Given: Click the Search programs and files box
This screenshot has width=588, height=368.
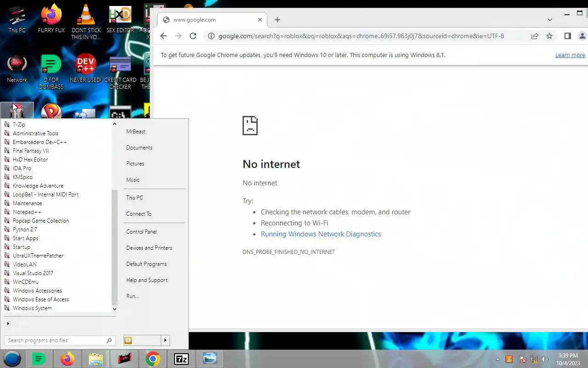Looking at the screenshot, I should click(x=60, y=340).
